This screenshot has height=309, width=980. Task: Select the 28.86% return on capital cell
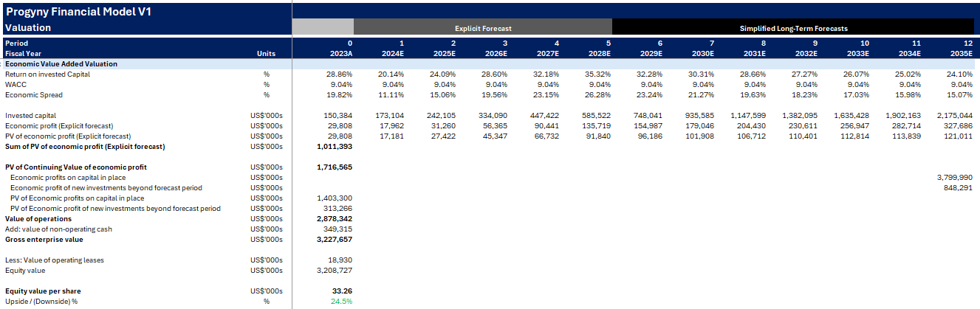click(339, 74)
